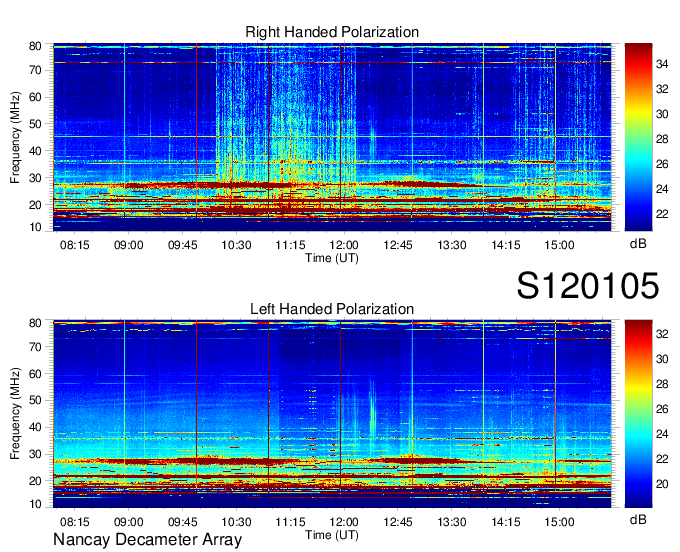Click "Time (UT)" label under the top plot

tap(332, 258)
